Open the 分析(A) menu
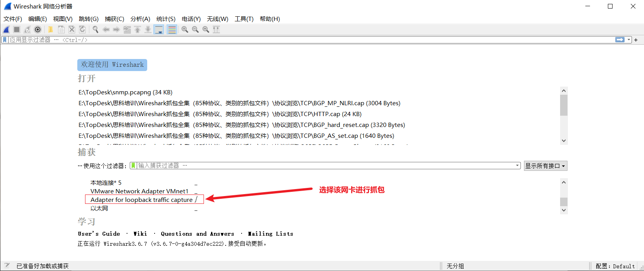The image size is (644, 271). 140,19
